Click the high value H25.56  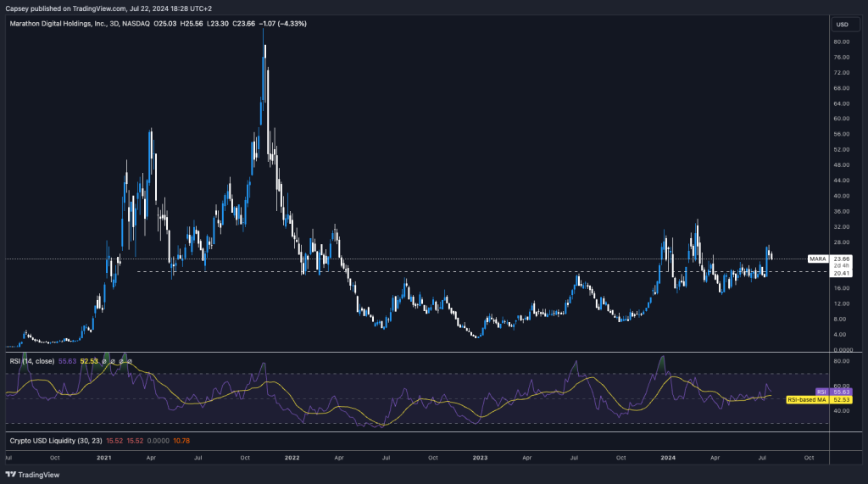[192, 24]
